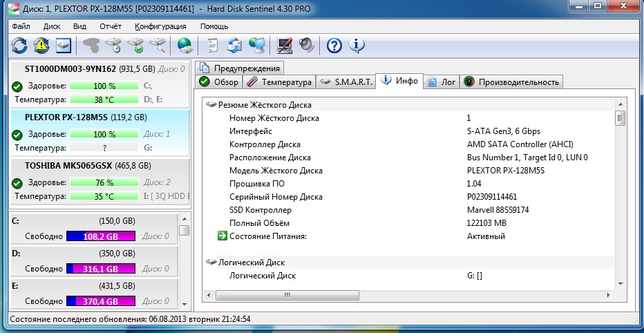Click the speaker icon in the toolbar

307,46
